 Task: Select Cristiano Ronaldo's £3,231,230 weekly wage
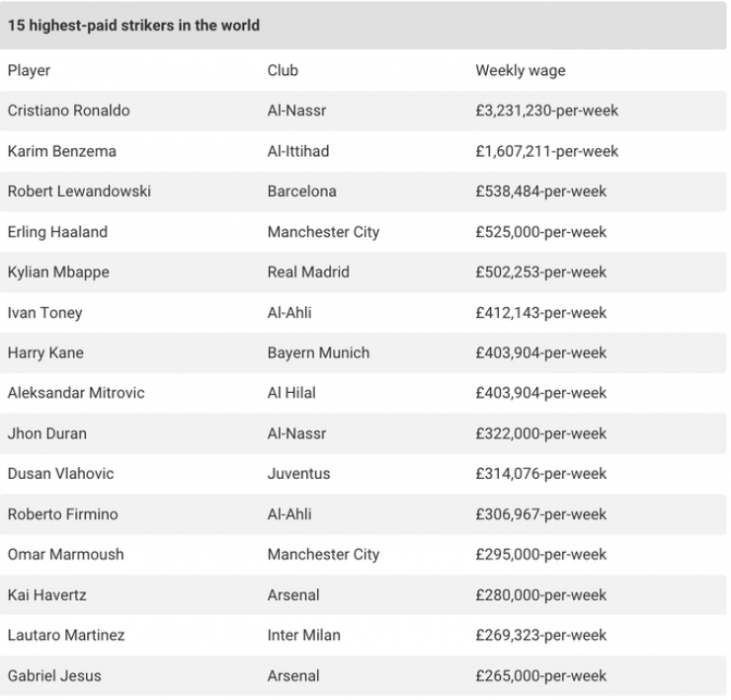(546, 111)
